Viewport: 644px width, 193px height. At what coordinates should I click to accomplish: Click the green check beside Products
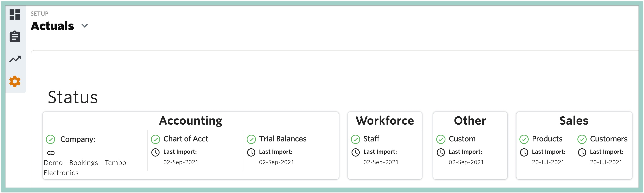point(524,139)
